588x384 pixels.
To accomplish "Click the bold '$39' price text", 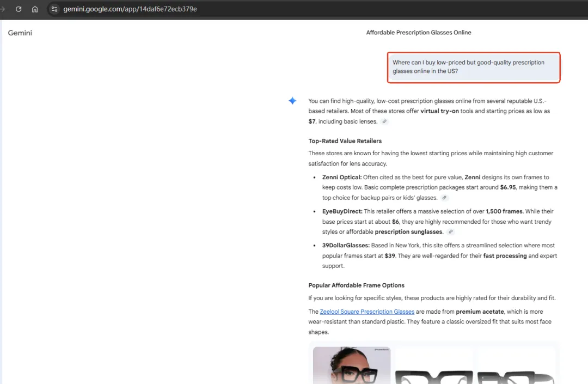I will click(x=390, y=256).
